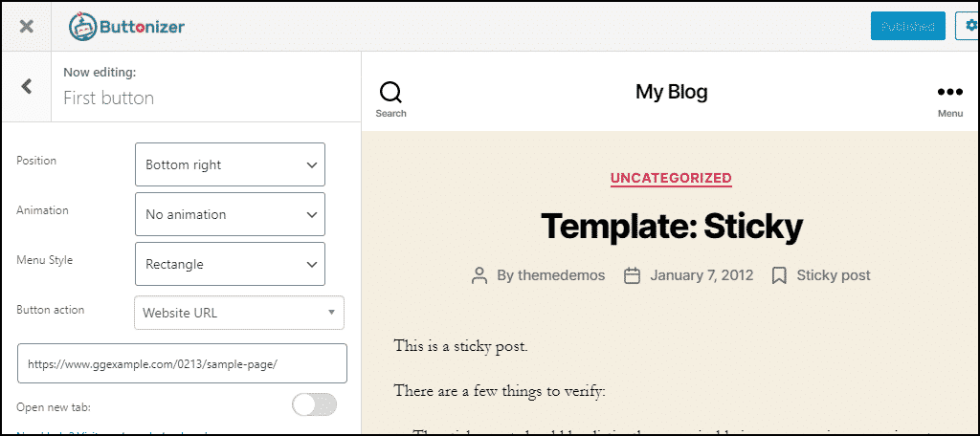This screenshot has width=980, height=436.
Task: Go back using the left chevron
Action: tap(27, 86)
